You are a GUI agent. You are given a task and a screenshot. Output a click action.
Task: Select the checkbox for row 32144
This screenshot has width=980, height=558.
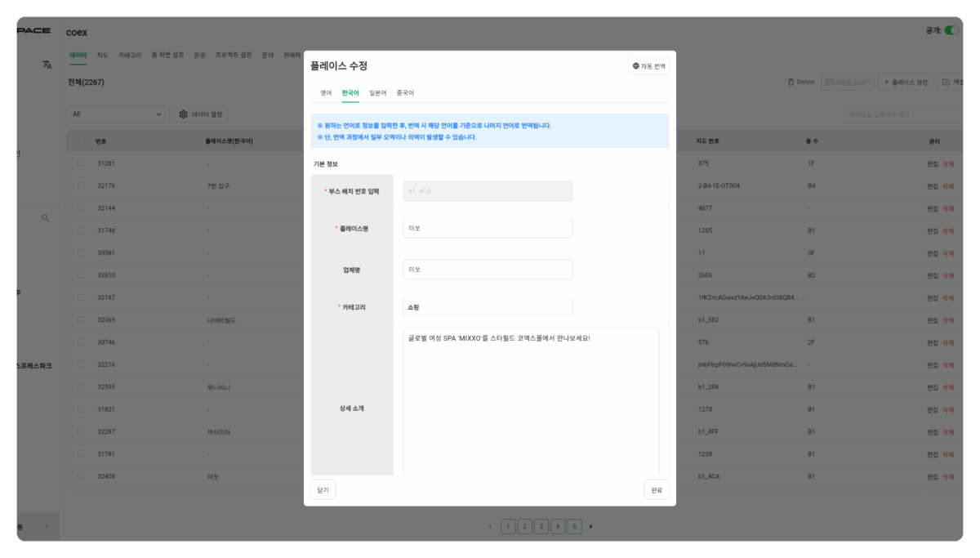tap(81, 208)
